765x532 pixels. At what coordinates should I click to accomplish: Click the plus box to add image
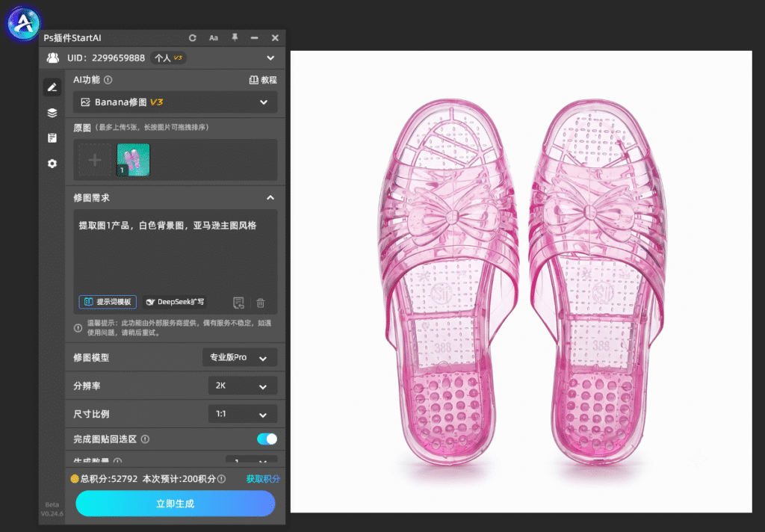tap(95, 160)
